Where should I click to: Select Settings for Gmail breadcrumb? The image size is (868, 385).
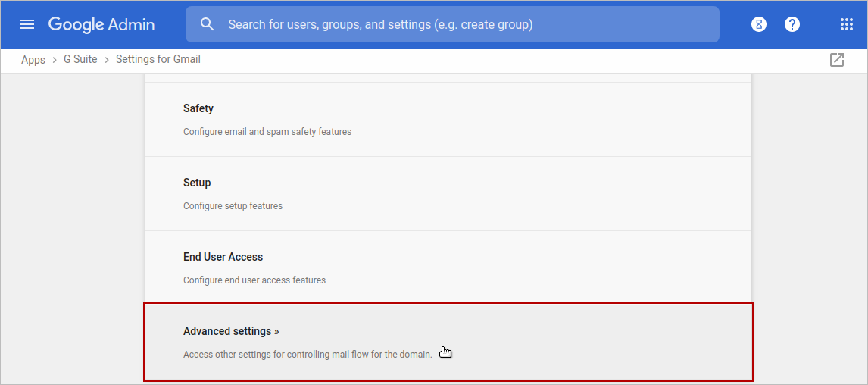tap(158, 59)
